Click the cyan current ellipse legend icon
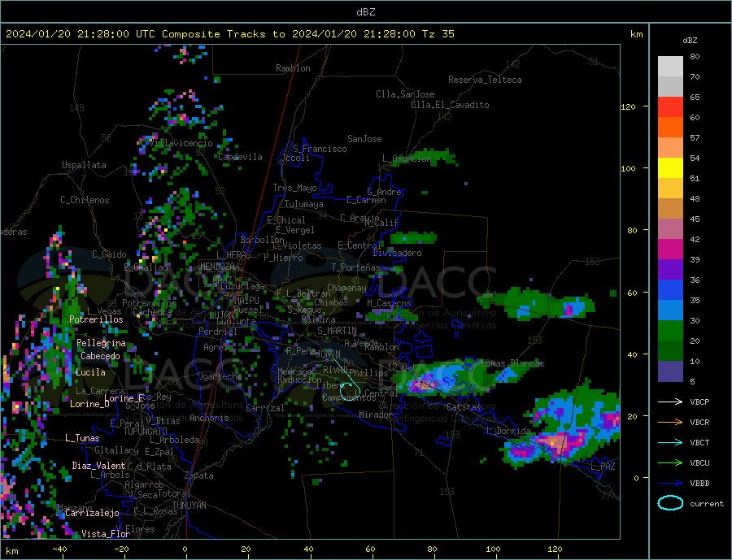 pos(670,503)
